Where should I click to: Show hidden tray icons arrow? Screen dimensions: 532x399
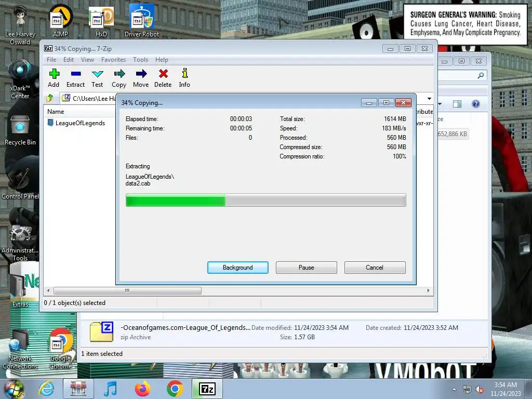click(x=454, y=390)
